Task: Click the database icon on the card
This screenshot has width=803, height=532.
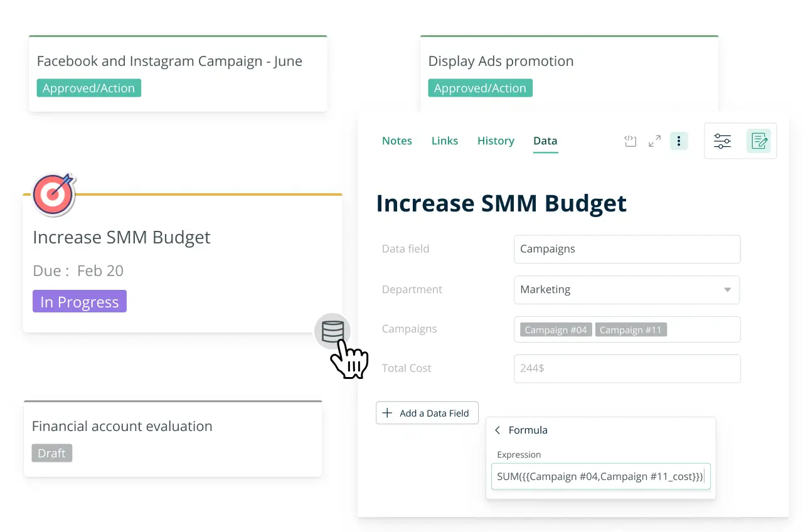Action: tap(332, 331)
